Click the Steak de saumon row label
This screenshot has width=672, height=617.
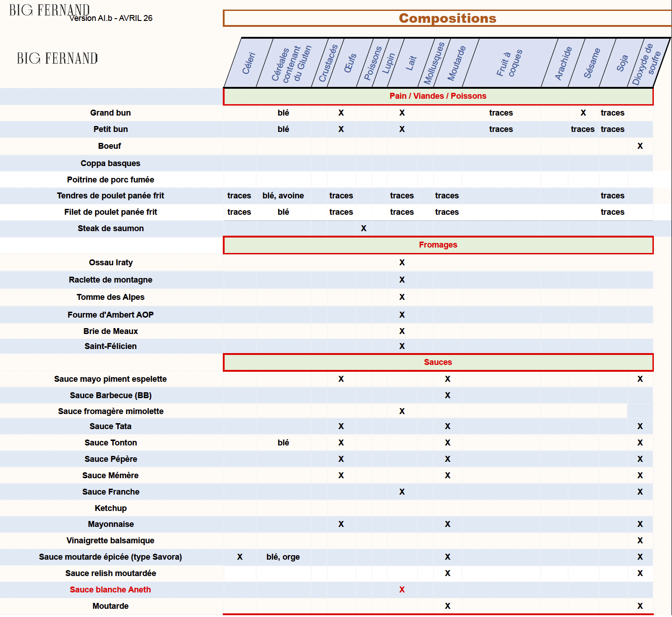tap(110, 228)
